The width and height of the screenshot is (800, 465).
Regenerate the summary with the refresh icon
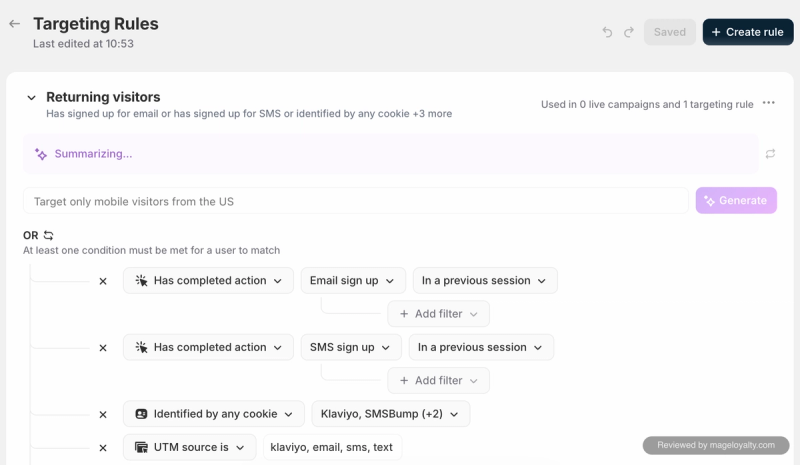770,154
